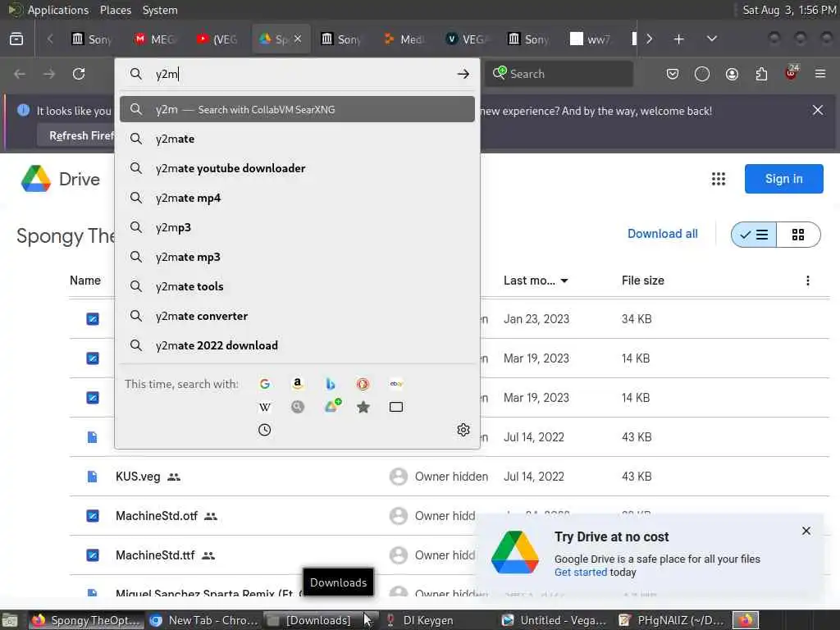
Task: Click the Download all link
Action: pyautogui.click(x=662, y=234)
